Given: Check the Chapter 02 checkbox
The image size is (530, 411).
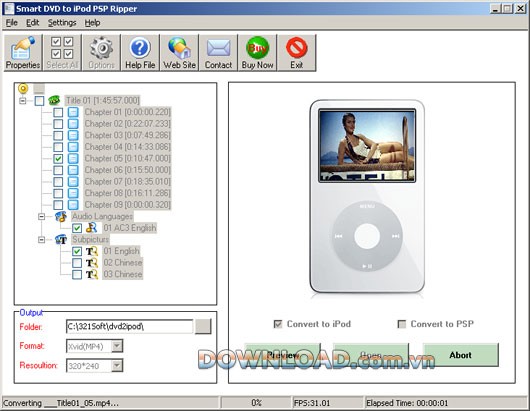Looking at the screenshot, I should (58, 124).
